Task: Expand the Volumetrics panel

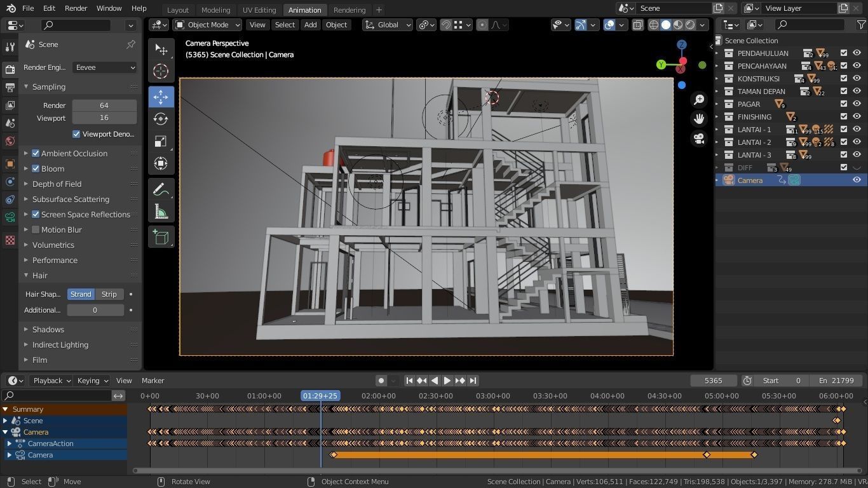Action: point(53,245)
